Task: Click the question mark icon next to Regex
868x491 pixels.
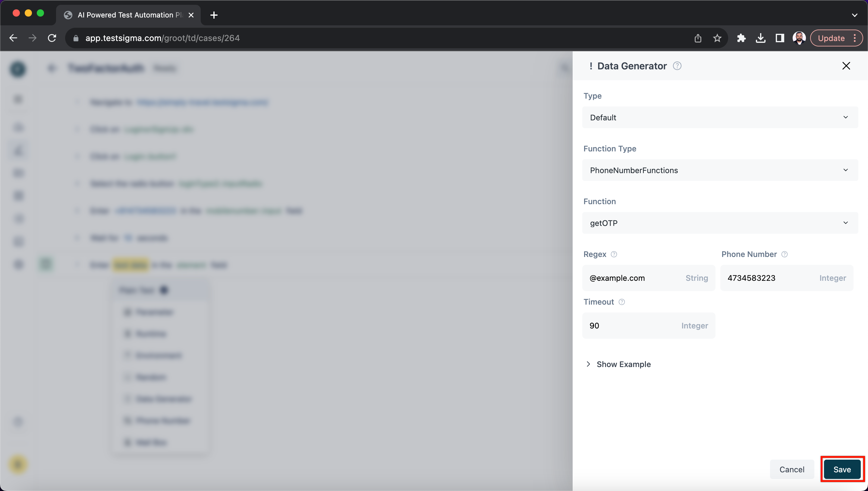Action: pos(615,254)
